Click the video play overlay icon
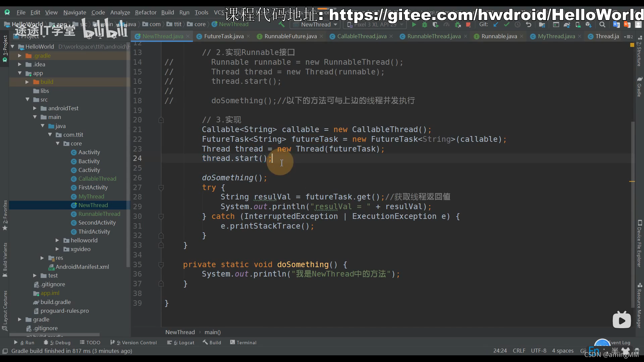644x362 pixels. tap(622, 320)
